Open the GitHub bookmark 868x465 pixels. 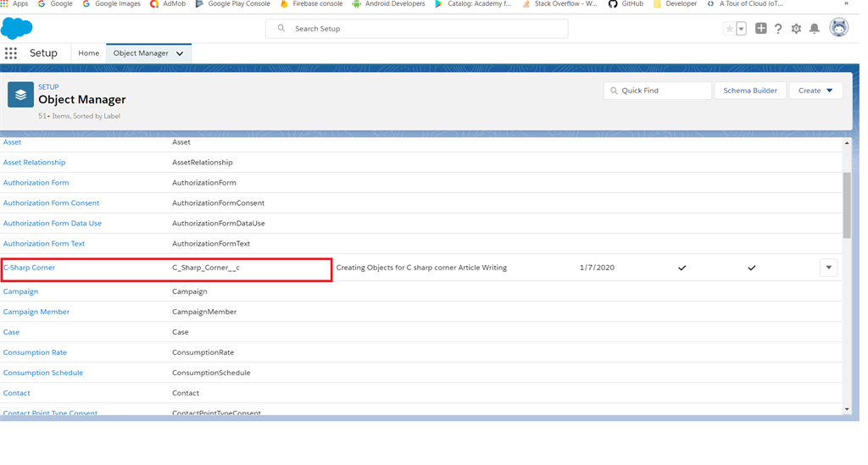pos(626,4)
